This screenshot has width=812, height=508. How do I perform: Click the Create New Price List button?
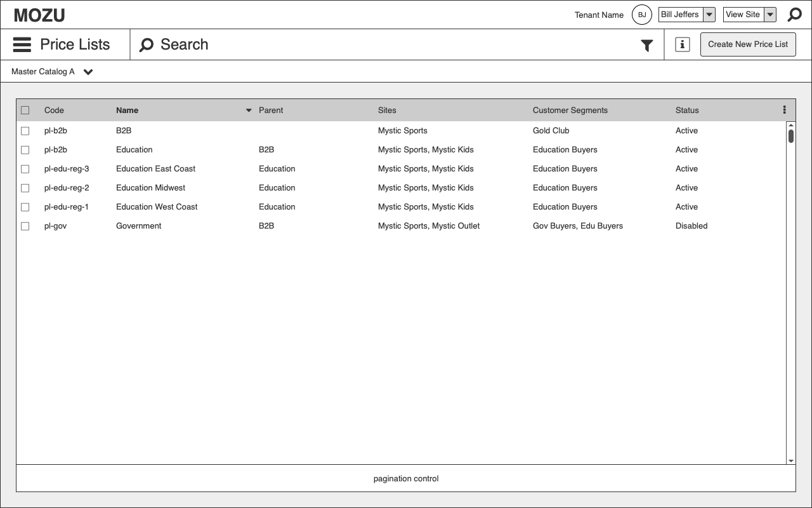(x=748, y=44)
